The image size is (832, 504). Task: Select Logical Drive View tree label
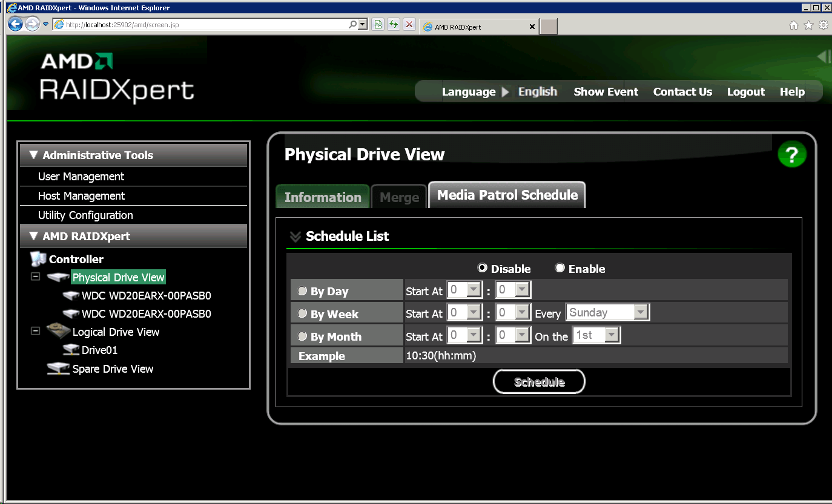coord(116,332)
